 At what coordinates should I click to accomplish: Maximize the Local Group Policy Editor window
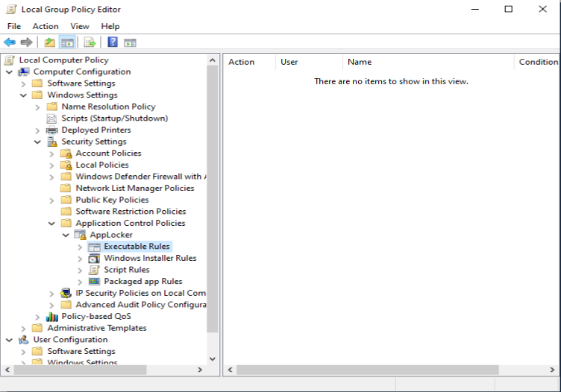509,9
